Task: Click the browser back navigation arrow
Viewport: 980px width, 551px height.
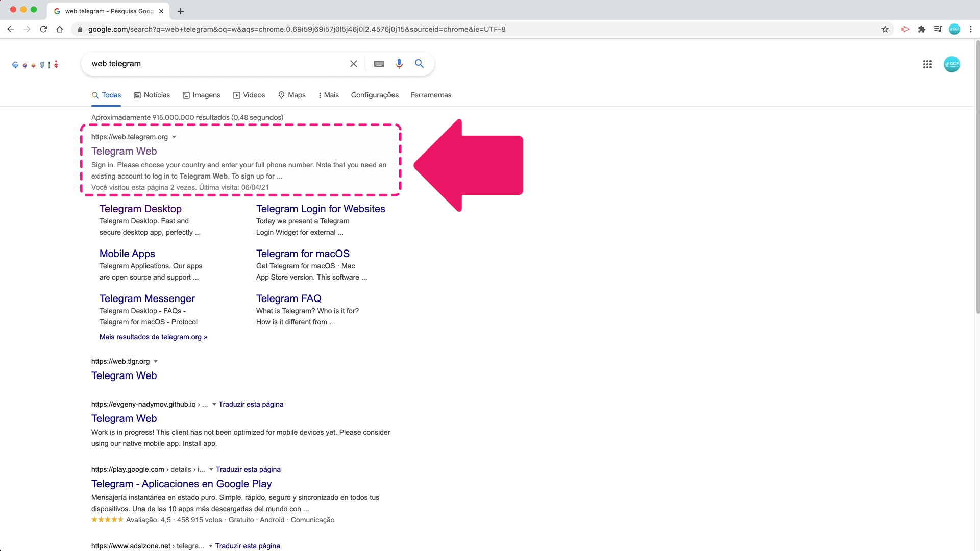Action: point(11,29)
